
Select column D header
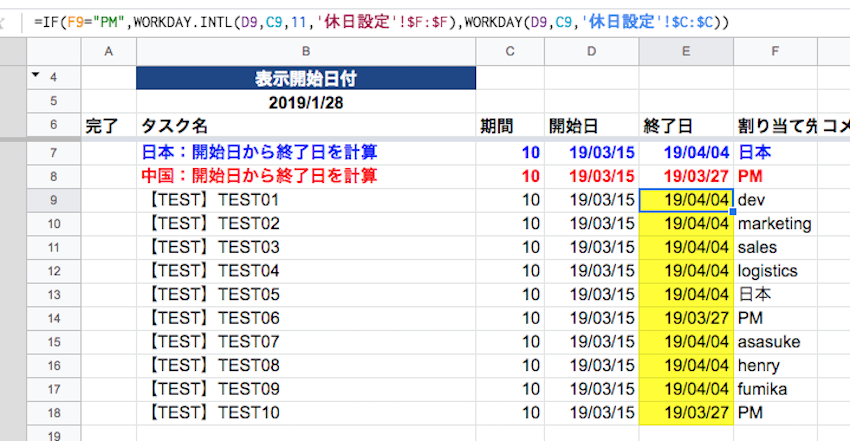[591, 52]
